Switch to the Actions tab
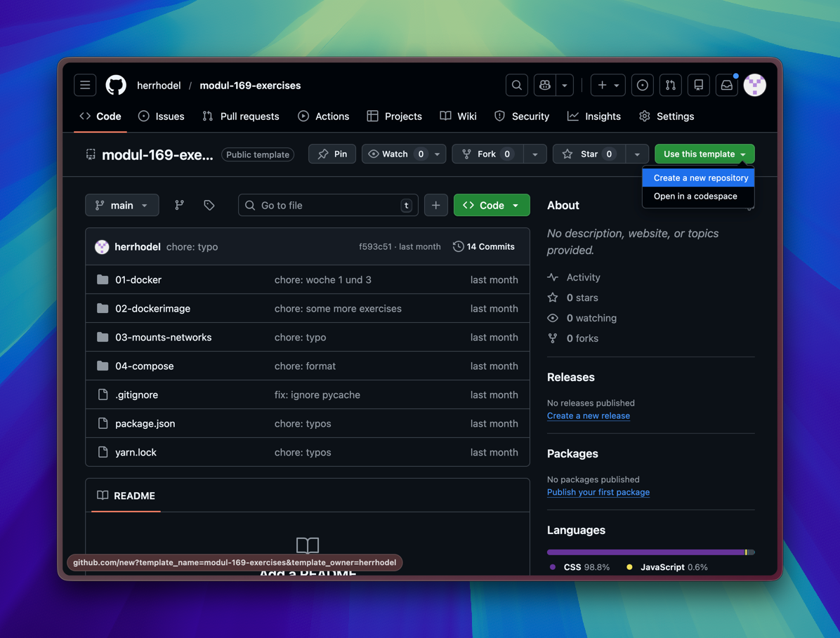 click(x=323, y=117)
